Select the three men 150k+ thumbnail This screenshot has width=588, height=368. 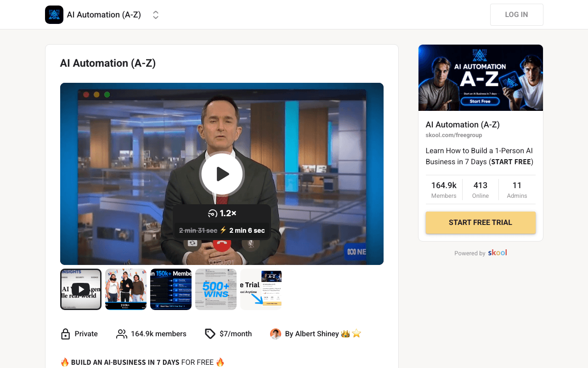(x=126, y=289)
